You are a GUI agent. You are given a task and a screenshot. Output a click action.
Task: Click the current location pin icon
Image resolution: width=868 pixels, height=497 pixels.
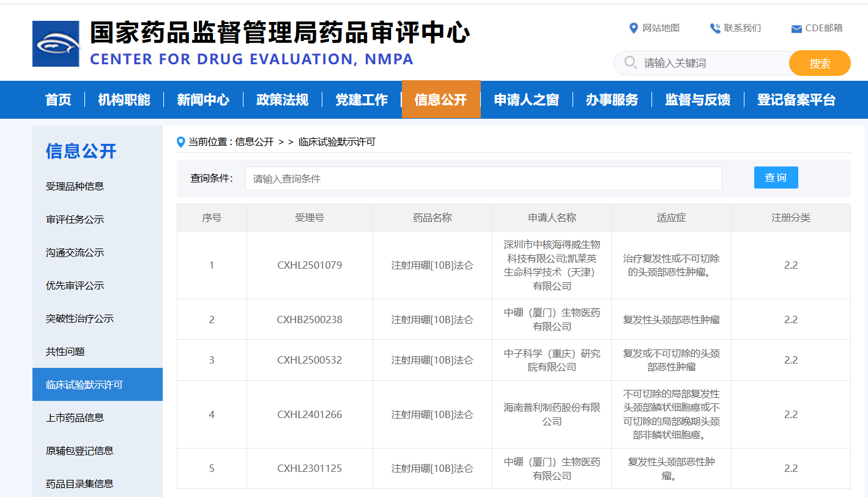(x=180, y=142)
